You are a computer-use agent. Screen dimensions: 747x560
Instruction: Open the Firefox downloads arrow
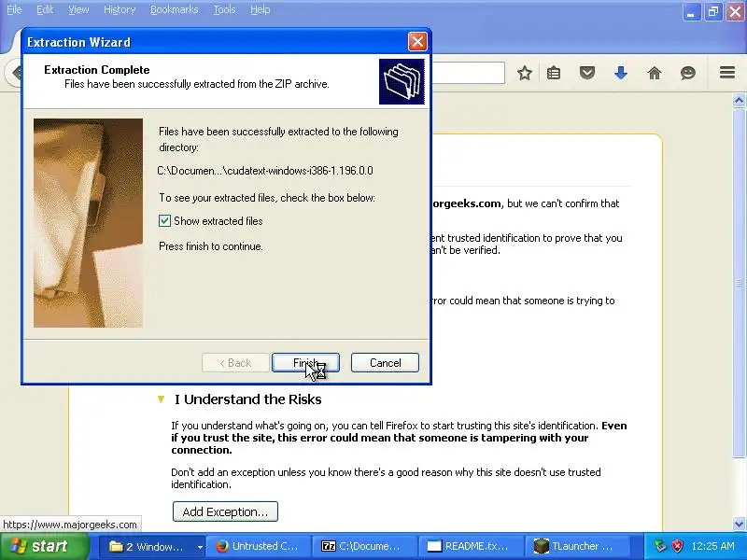tap(621, 73)
